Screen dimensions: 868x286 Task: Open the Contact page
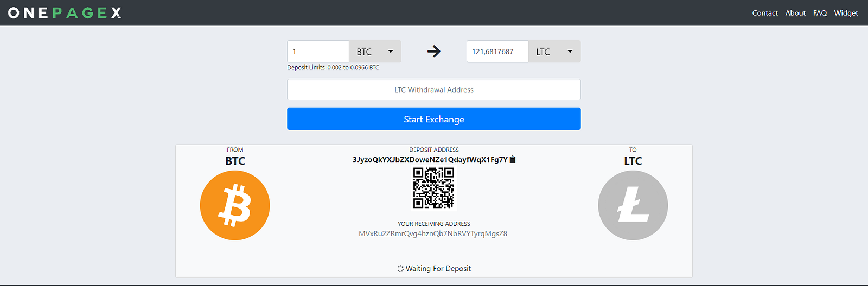click(765, 13)
